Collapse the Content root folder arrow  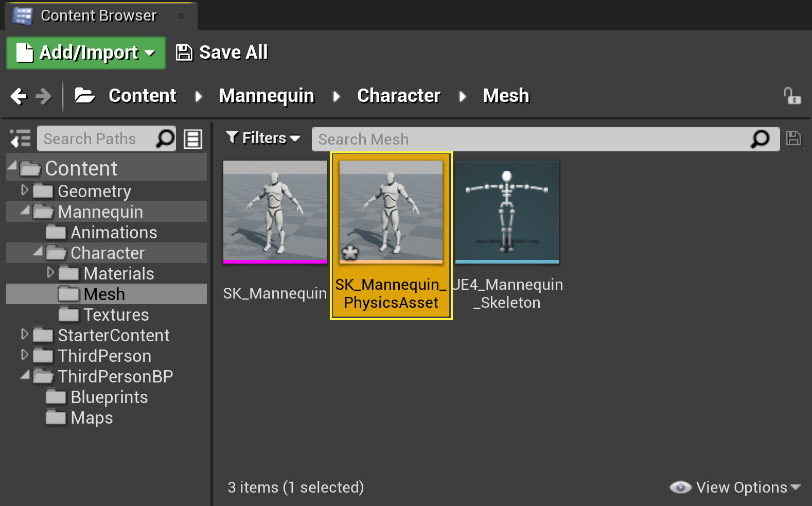12,165
